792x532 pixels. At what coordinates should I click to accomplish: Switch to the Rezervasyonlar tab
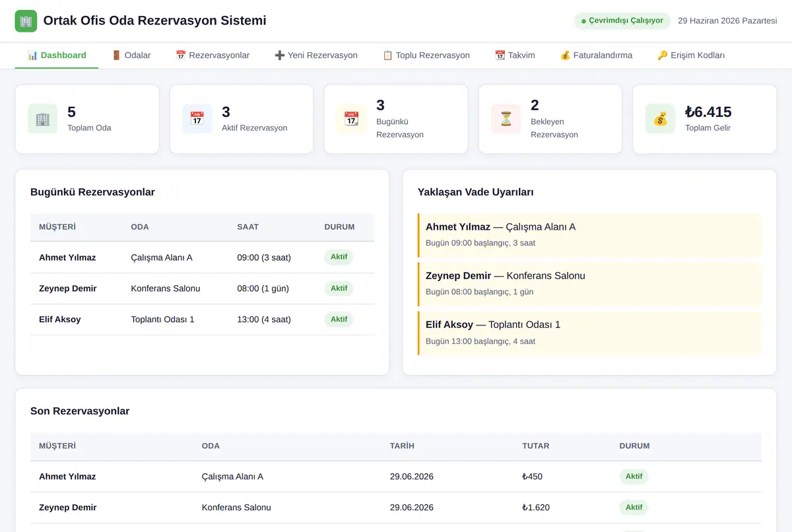click(x=213, y=55)
